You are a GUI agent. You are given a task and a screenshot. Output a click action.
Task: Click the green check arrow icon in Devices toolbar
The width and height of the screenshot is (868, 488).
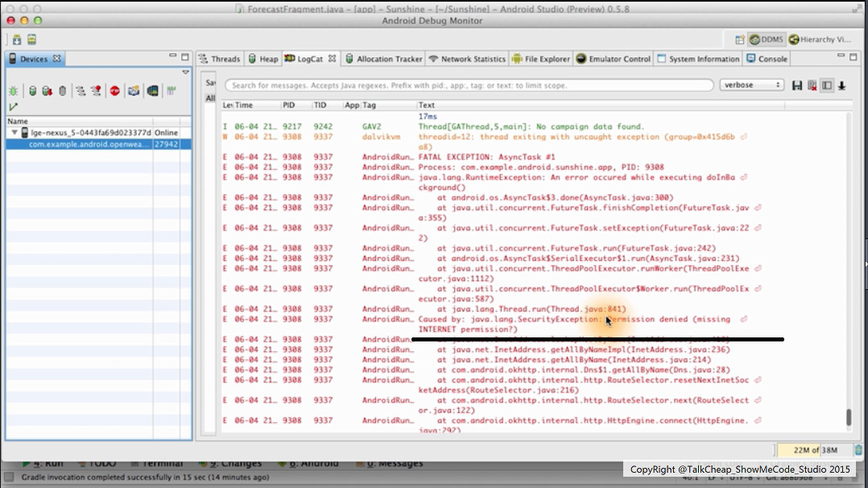click(x=13, y=106)
